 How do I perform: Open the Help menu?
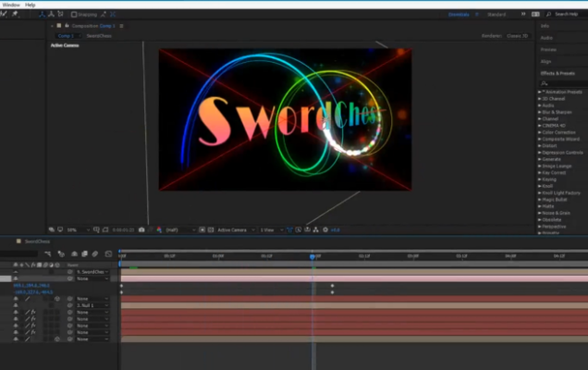pyautogui.click(x=30, y=5)
